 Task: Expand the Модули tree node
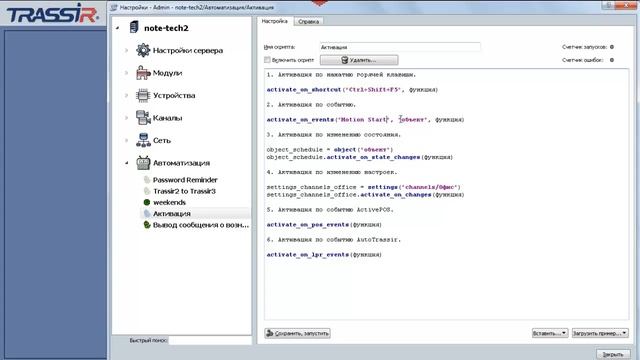127,73
